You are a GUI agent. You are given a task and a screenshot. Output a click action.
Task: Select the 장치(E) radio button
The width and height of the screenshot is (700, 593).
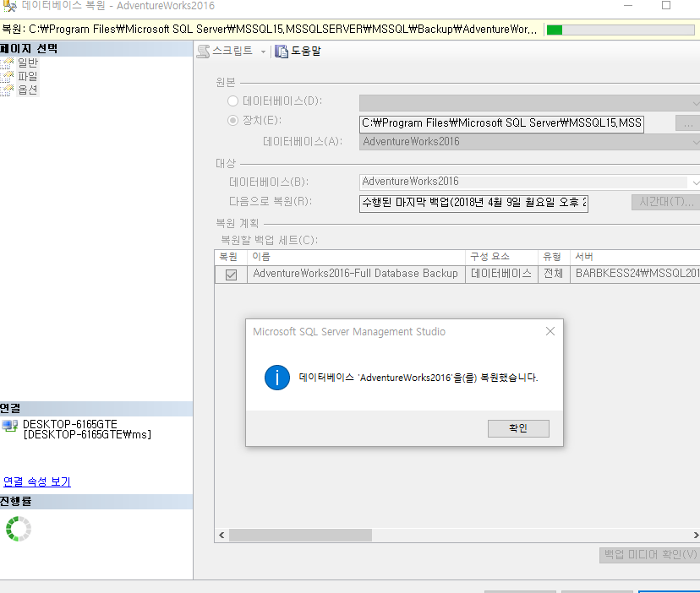click(x=232, y=120)
